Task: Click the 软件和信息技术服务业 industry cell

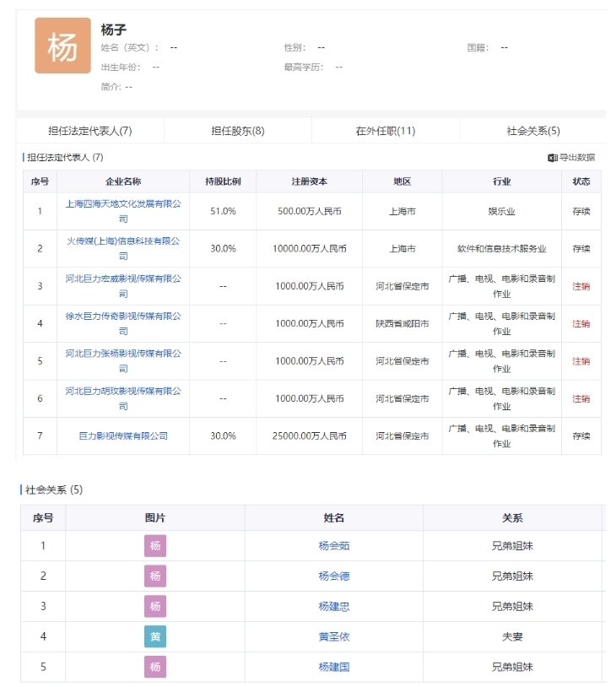Action: coord(501,248)
